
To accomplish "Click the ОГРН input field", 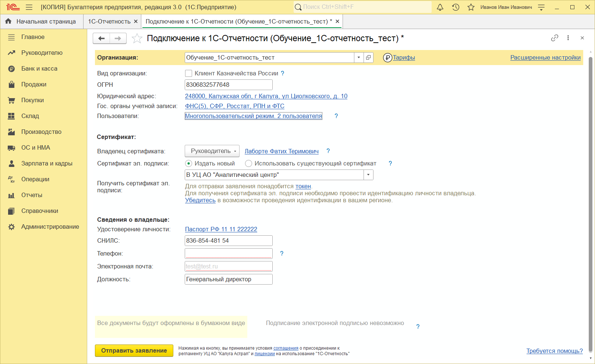I will coord(229,85).
